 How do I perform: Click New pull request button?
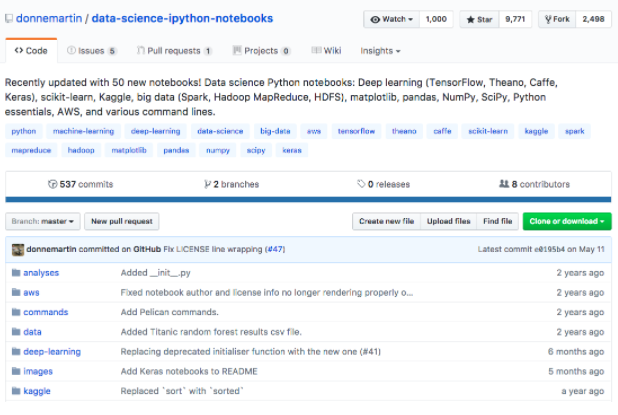pyautogui.click(x=122, y=221)
